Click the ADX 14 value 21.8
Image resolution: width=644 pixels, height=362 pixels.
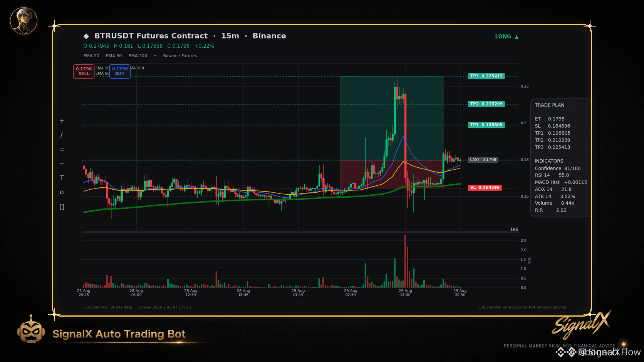click(566, 189)
